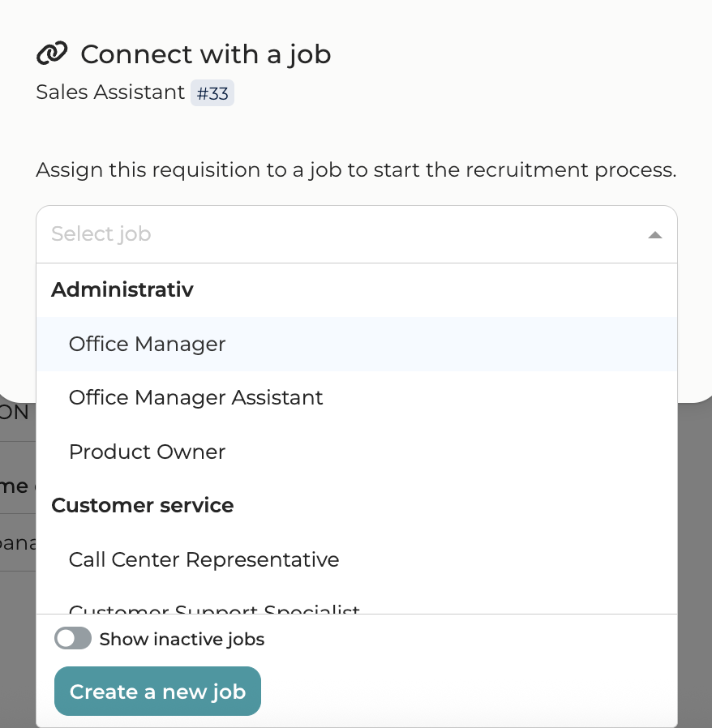This screenshot has height=728, width=712.
Task: Click the Sales Assistant requisition name
Action: coord(110,92)
